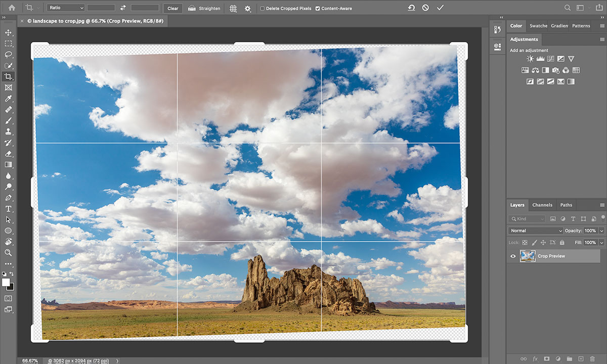The height and width of the screenshot is (364, 607).
Task: Reset the crop box with the undo arrow
Action: click(411, 8)
